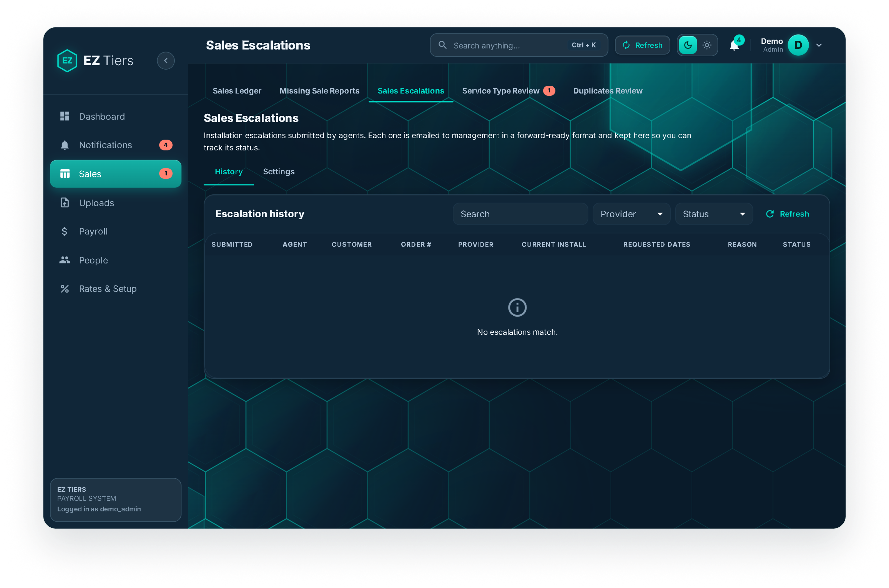Open the Service Type Review tab
Viewport: 889px width, 588px height.
click(508, 91)
